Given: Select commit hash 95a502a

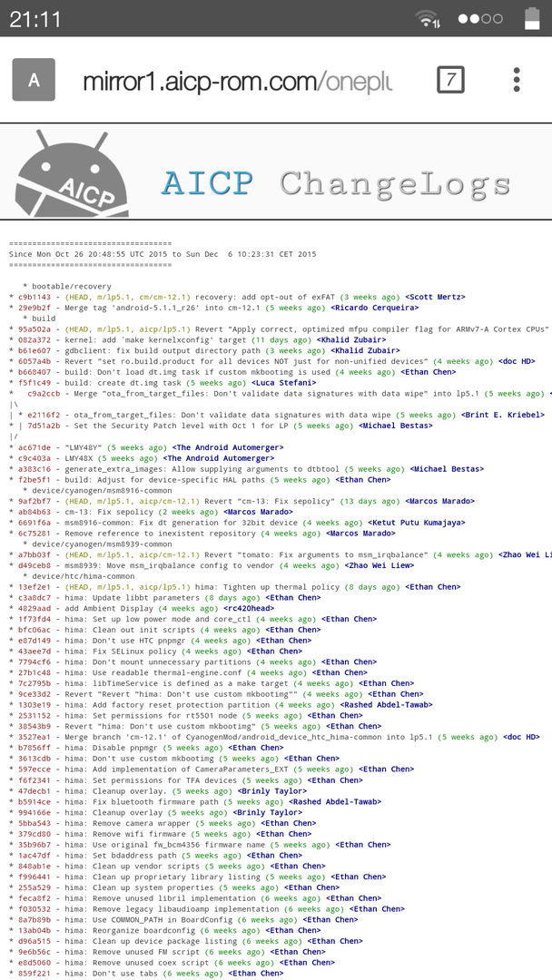Looking at the screenshot, I should pyautogui.click(x=34, y=329).
